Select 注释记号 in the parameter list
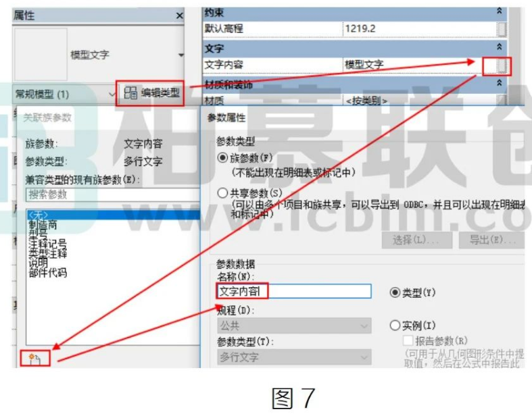 (47, 243)
